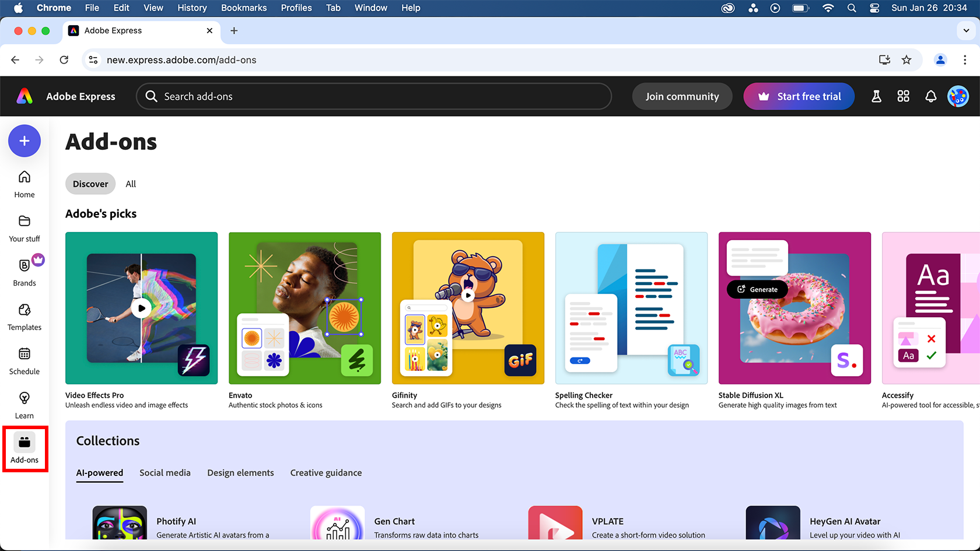Open the Brands panel
This screenshot has height=551, width=980.
[24, 271]
